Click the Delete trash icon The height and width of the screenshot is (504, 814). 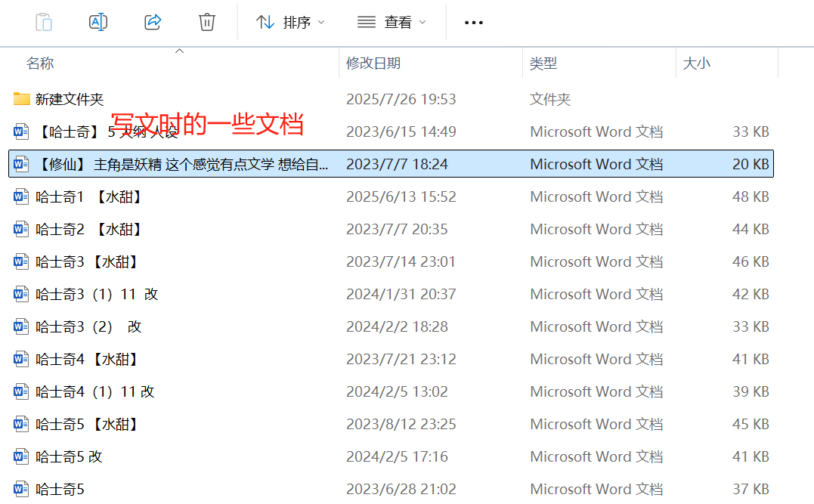206,23
